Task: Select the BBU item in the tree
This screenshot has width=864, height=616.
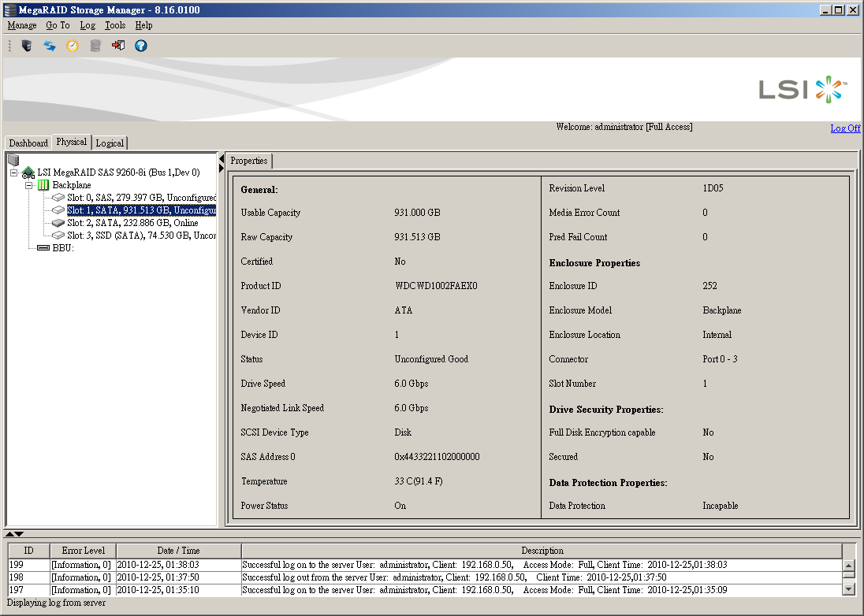Action: [62, 248]
